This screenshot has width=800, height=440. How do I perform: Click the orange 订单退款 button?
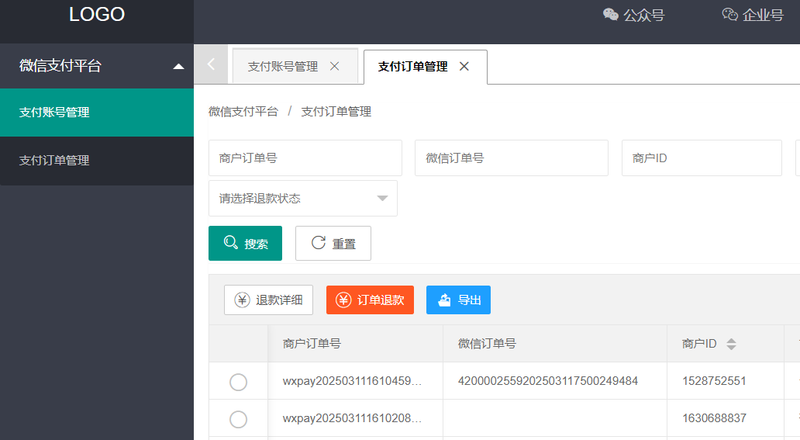pos(370,300)
